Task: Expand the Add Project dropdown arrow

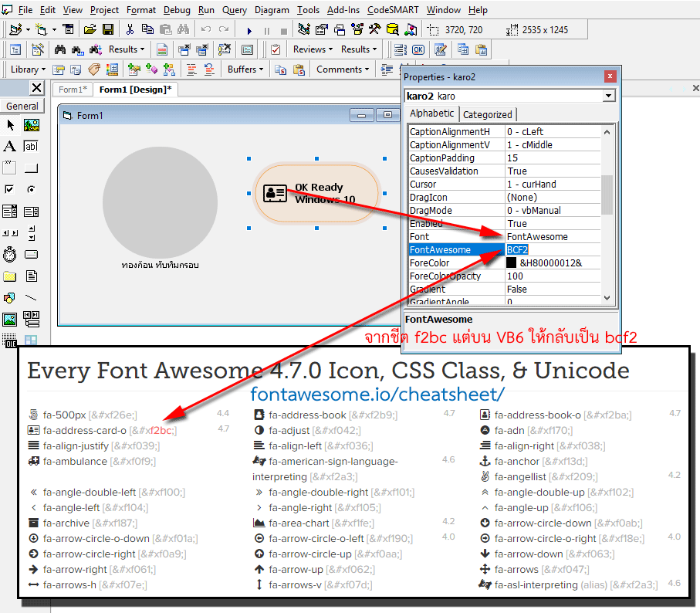Action: pyautogui.click(x=28, y=30)
